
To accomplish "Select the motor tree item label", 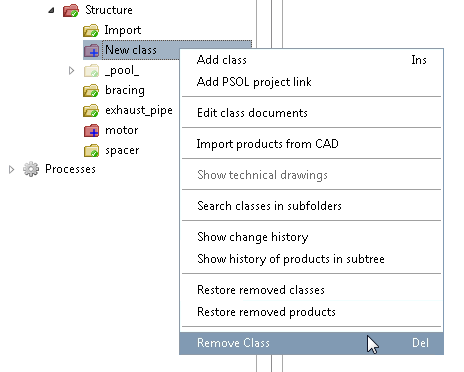I will click(122, 130).
